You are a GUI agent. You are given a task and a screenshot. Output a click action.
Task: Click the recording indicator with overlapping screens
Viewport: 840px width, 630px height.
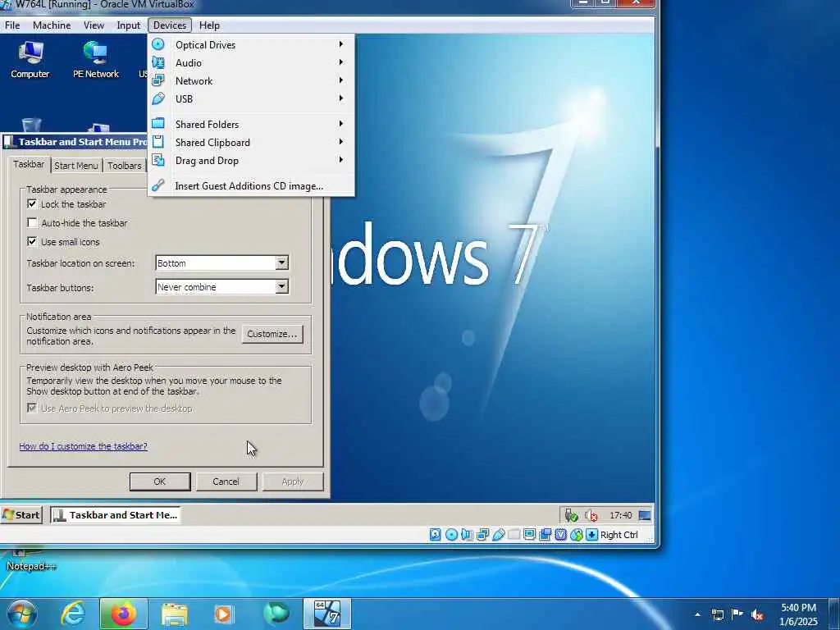click(546, 534)
